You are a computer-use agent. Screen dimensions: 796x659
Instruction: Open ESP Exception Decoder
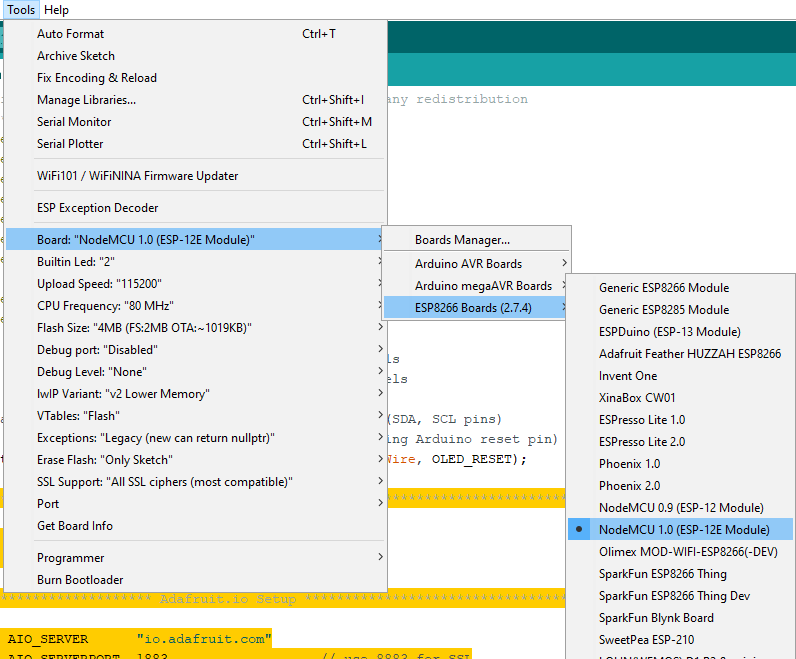click(195, 208)
